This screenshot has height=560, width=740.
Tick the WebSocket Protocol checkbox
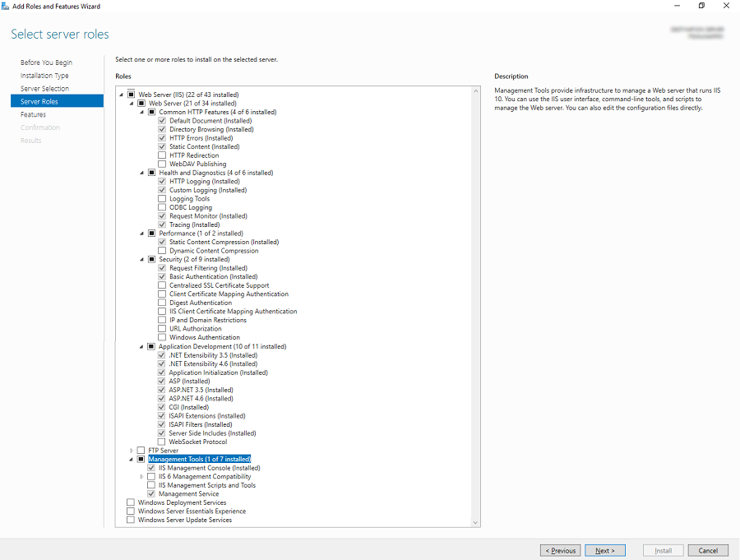161,442
